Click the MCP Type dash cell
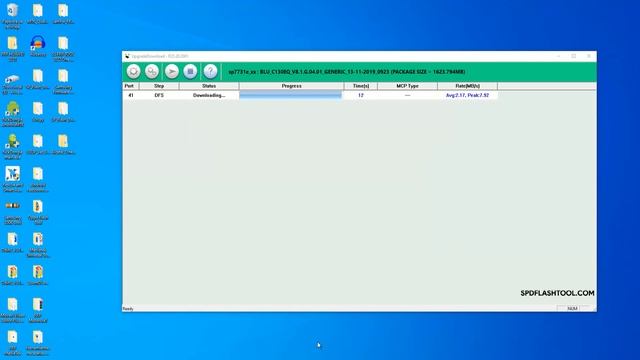Screen dimensions: 640x360 pyautogui.click(x=407, y=95)
